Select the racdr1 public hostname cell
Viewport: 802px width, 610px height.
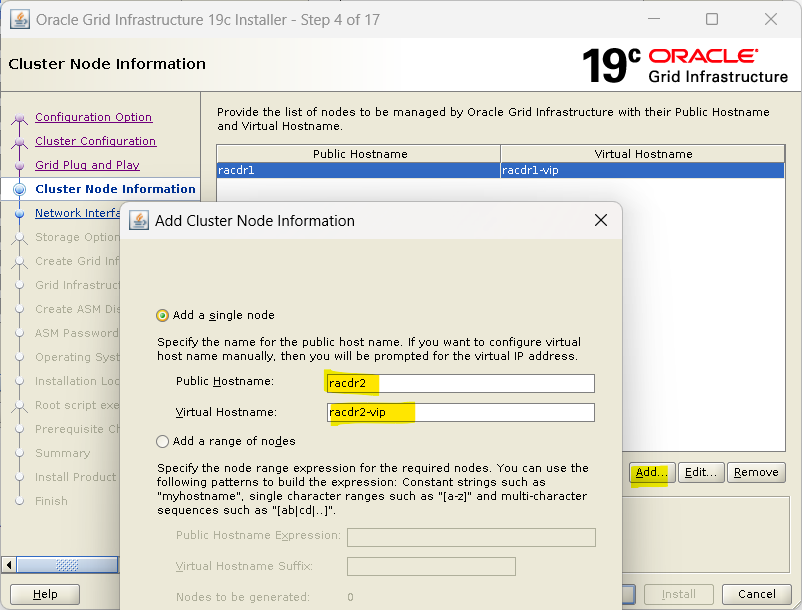(x=358, y=170)
